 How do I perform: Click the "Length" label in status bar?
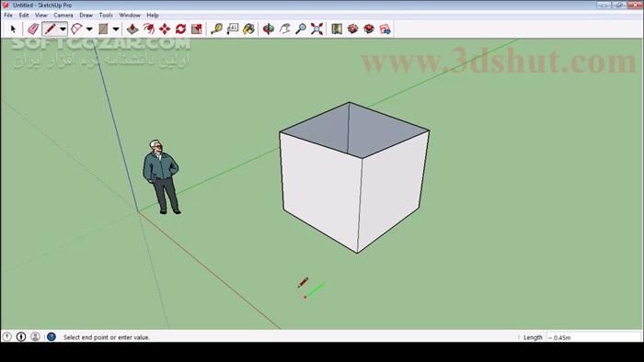pos(533,337)
